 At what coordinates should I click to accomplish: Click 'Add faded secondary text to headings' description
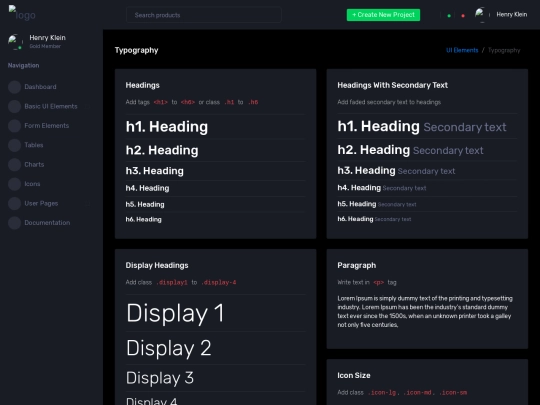pyautogui.click(x=389, y=102)
